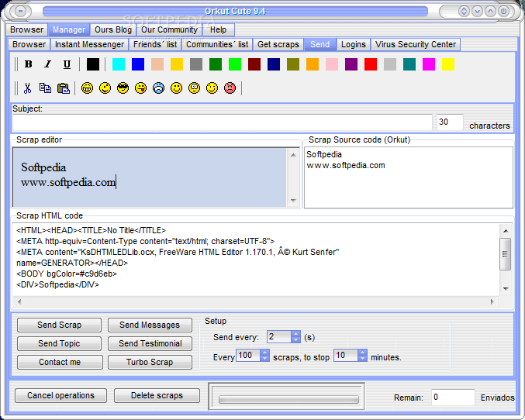Switch to Communities' list tab
Image resolution: width=525 pixels, height=420 pixels.
(217, 44)
